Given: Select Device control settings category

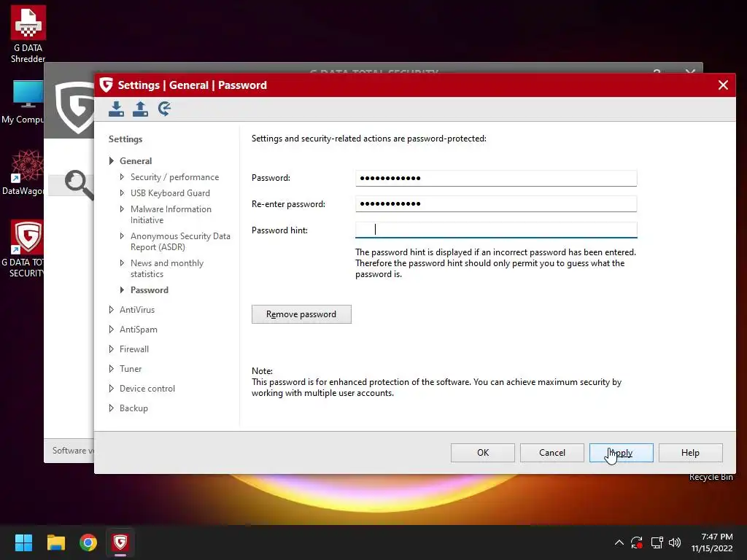Looking at the screenshot, I should point(147,388).
